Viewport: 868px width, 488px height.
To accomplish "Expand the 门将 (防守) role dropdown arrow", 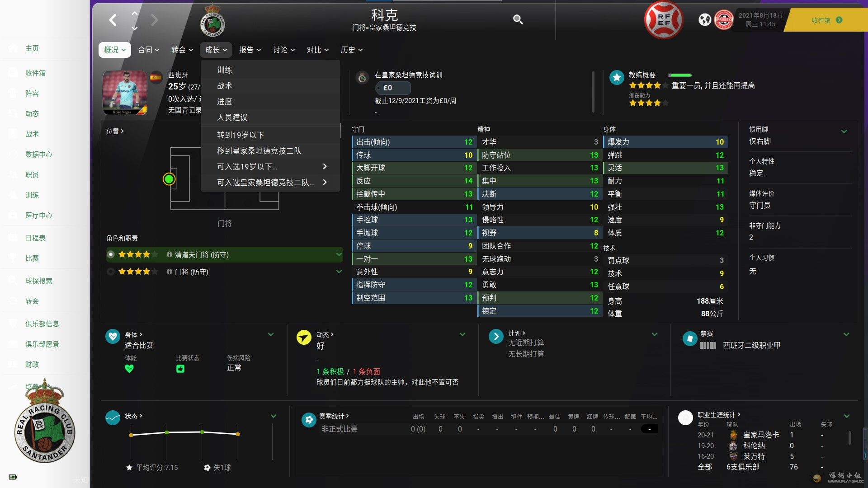I will click(x=339, y=272).
